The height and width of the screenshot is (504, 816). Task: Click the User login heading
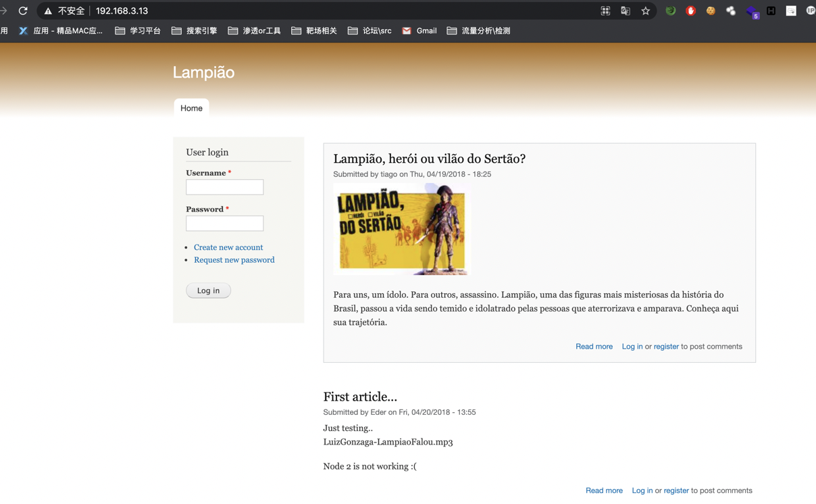point(207,152)
